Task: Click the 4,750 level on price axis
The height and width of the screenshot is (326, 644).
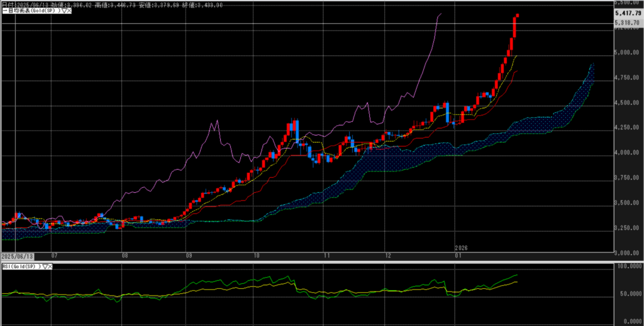Action: coord(626,77)
